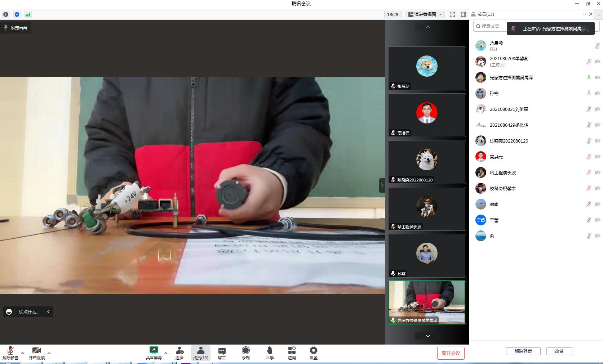
Task: Open meeting settings gear icon
Action: pos(313,351)
